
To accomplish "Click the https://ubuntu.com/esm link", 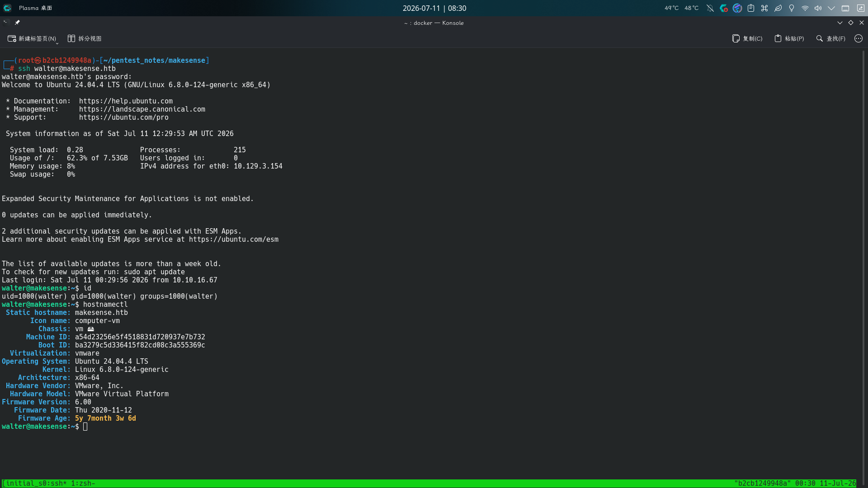I will click(234, 239).
